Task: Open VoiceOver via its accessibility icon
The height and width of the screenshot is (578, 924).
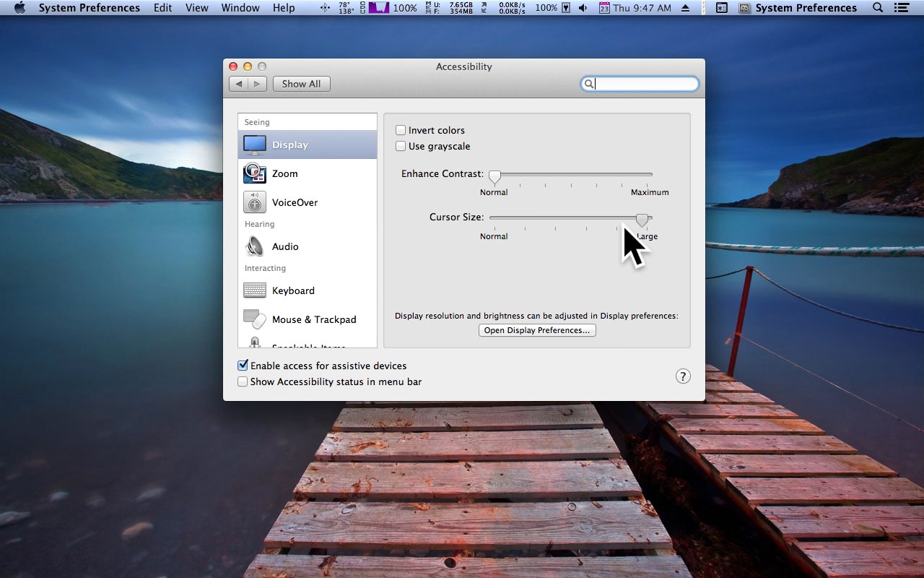Action: 255,202
